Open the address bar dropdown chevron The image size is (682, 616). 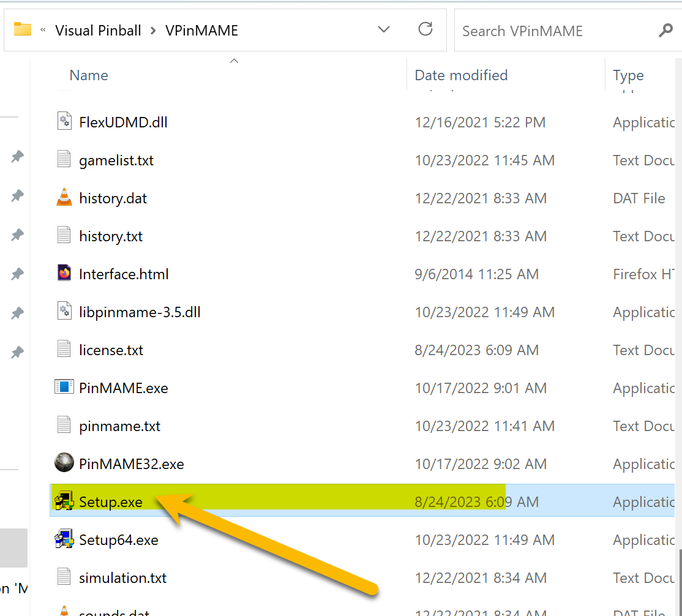(x=384, y=29)
